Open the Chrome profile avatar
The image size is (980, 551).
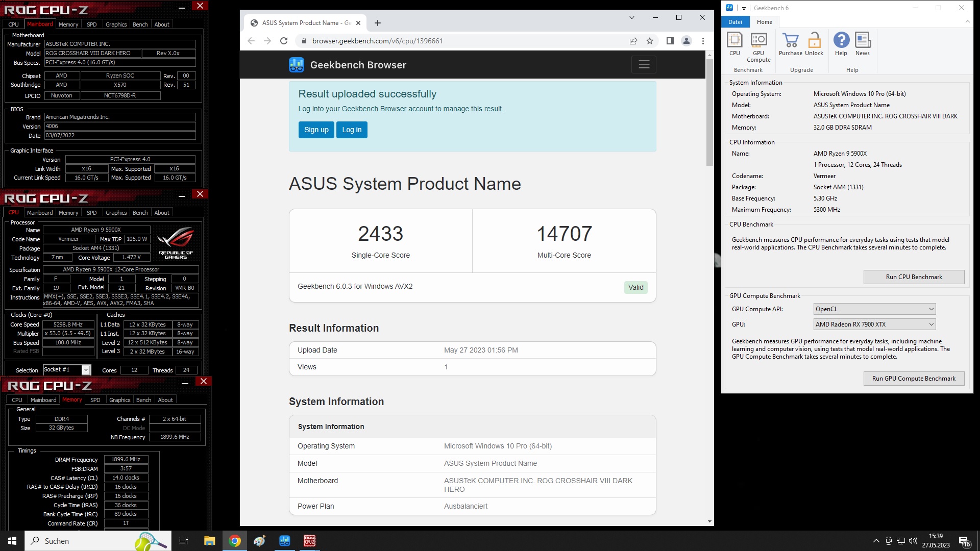tap(687, 41)
